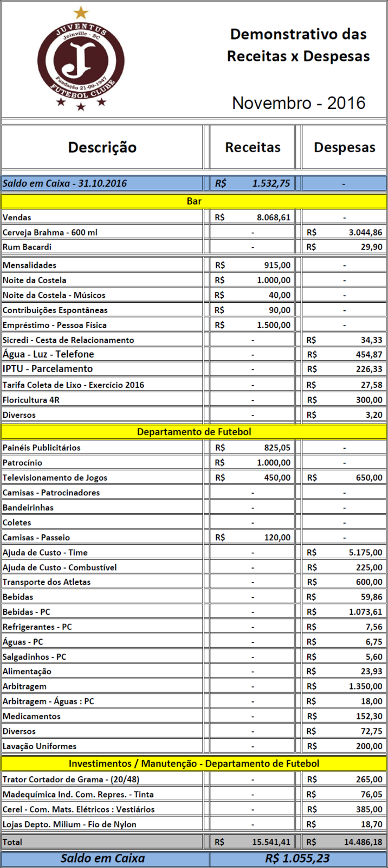The width and height of the screenshot is (388, 868).
Task: Click the 'Empréstimo - Pessoa Física' label
Action: pos(55,325)
